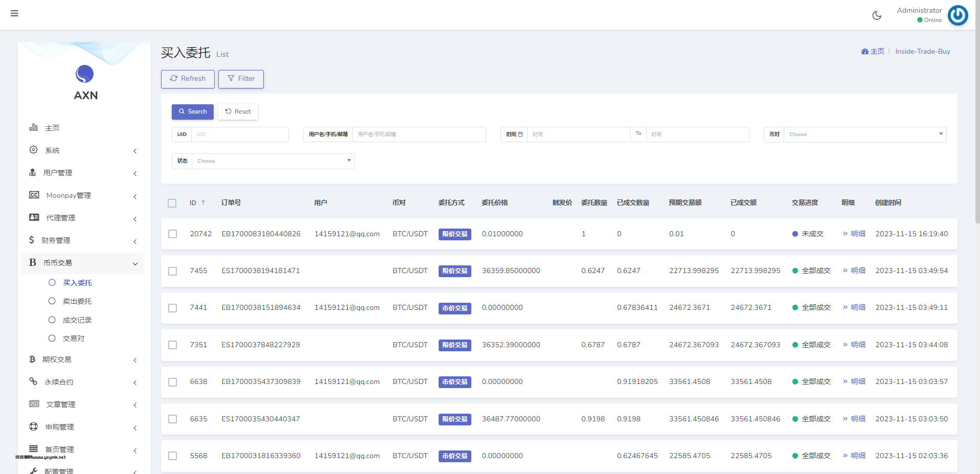Click the Administrator avatar icon
Viewport: 980px width, 474px height.
tap(958, 15)
